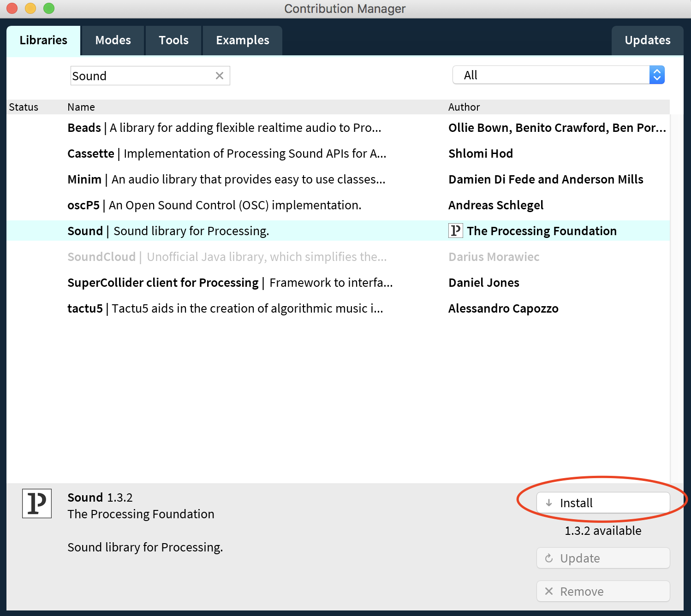Click the disabled Update button

[603, 558]
